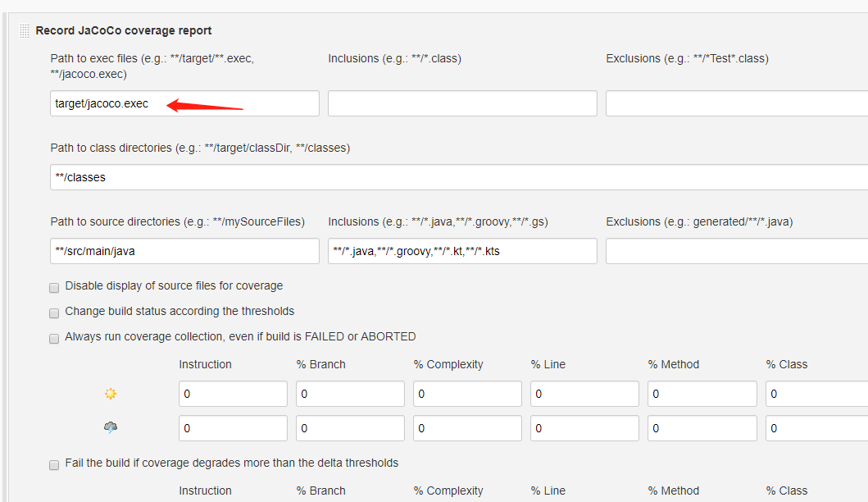Enable always running coverage collection on FAILED builds

54,338
